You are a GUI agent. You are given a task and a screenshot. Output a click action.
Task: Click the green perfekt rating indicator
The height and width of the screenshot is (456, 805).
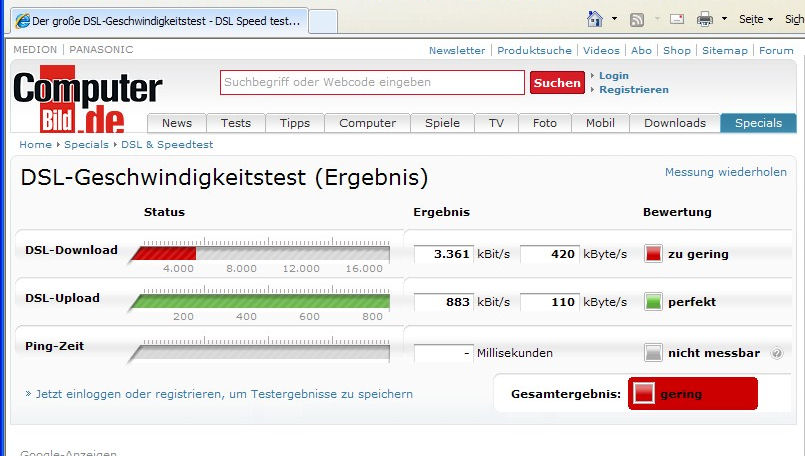(653, 302)
